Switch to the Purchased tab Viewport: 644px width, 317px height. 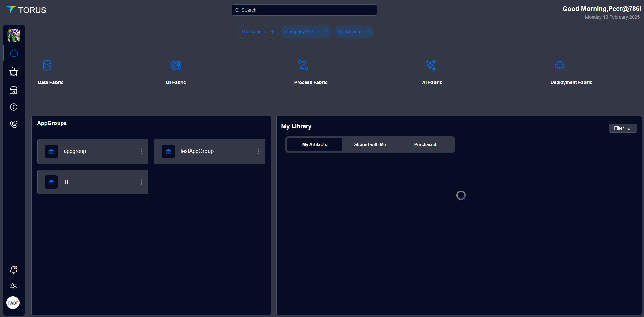pyautogui.click(x=425, y=145)
